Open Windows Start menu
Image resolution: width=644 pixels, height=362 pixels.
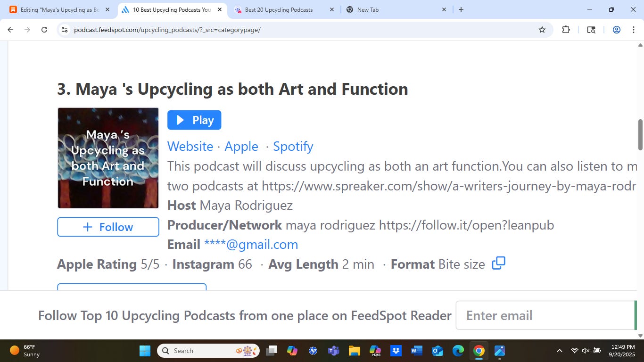click(145, 351)
